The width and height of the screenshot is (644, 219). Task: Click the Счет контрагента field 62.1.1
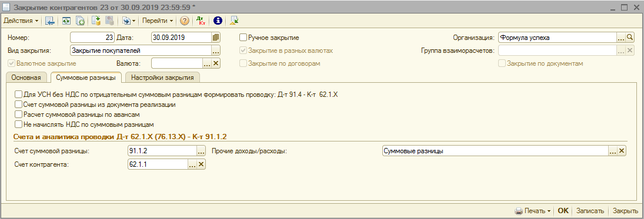click(x=158, y=164)
